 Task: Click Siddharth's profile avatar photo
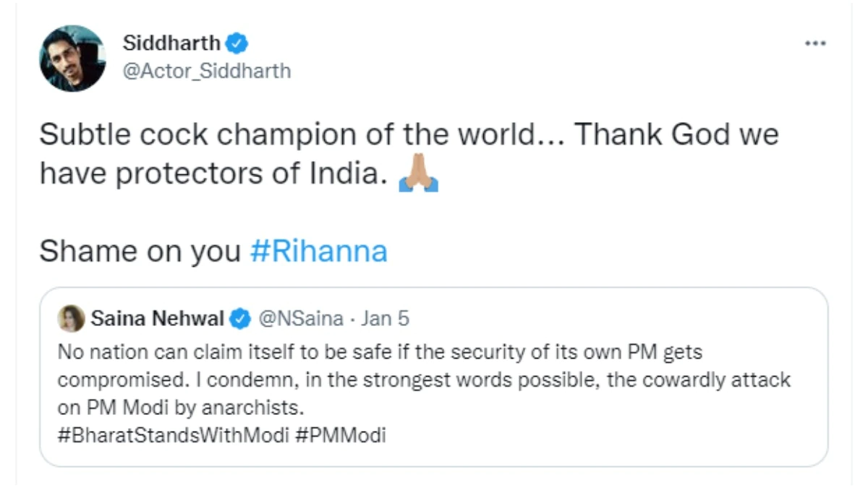pos(72,59)
